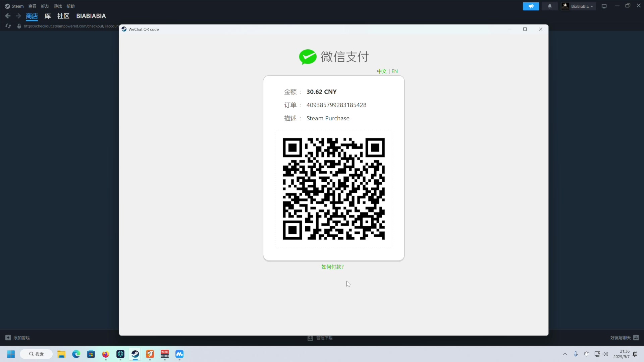The image size is (644, 362).
Task: Open Voicemeeter from the taskbar
Action: coord(165,354)
